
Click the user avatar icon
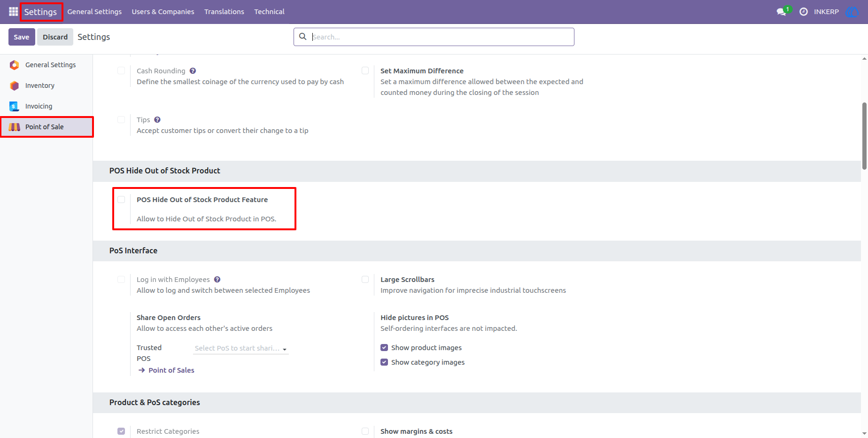coord(852,12)
